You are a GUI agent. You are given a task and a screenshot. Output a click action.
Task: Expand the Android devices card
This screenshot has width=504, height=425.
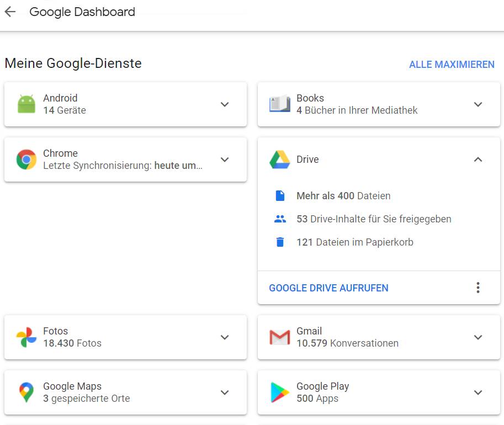pyautogui.click(x=225, y=104)
